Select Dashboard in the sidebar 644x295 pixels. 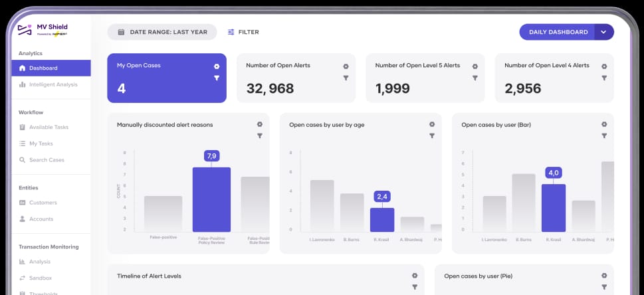click(x=43, y=68)
